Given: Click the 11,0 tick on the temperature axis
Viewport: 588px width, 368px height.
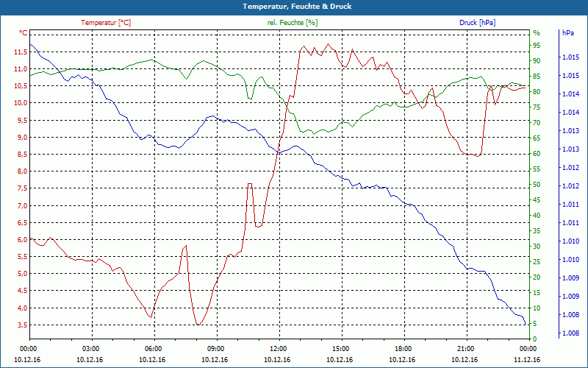Looking at the screenshot, I should [21, 68].
